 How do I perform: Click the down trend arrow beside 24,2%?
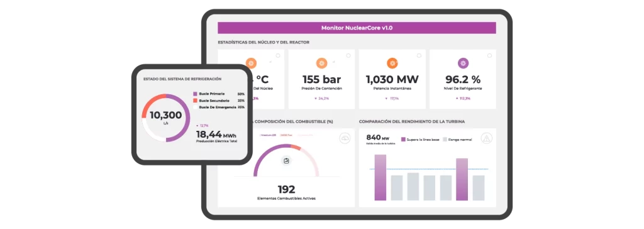point(316,99)
